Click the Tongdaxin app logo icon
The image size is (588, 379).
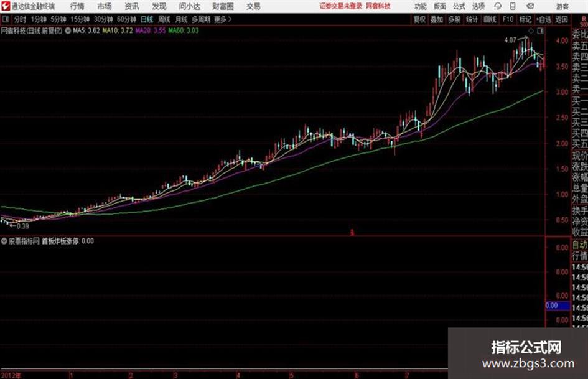(x=6, y=6)
